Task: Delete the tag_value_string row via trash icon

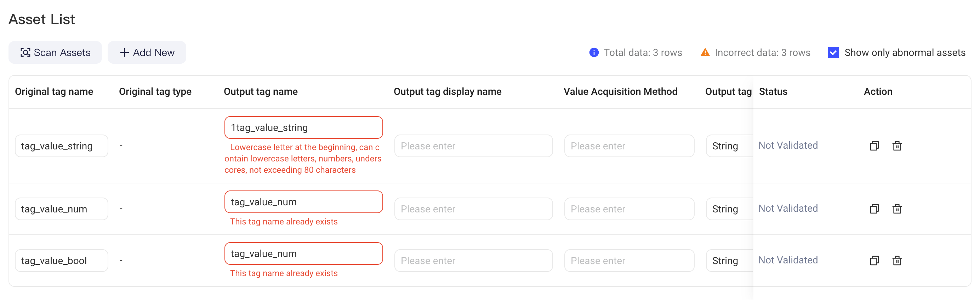Action: click(897, 146)
